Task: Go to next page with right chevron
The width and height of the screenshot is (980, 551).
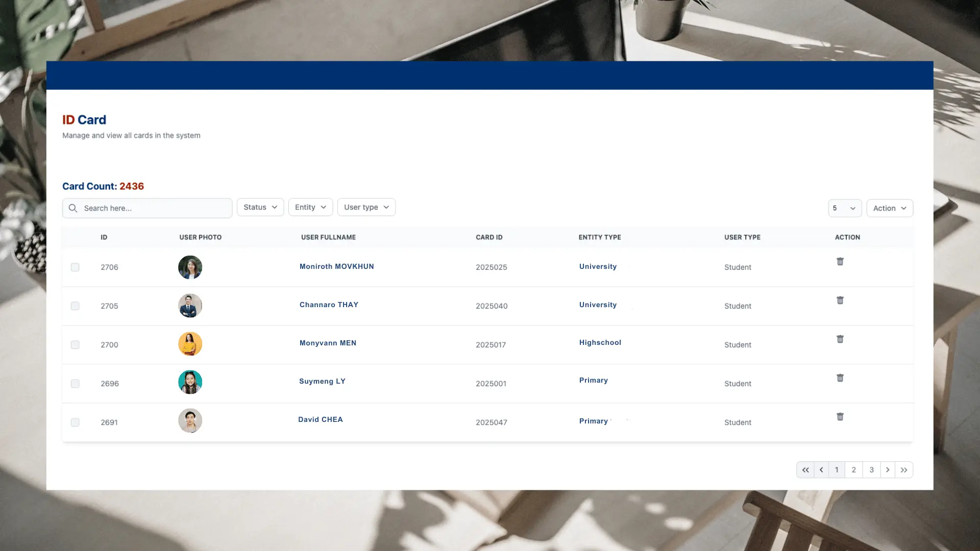Action: point(888,470)
